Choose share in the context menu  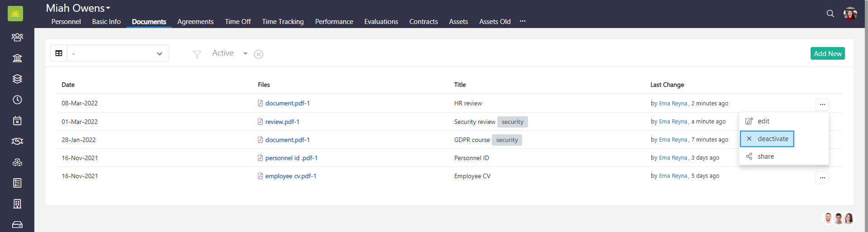(765, 156)
